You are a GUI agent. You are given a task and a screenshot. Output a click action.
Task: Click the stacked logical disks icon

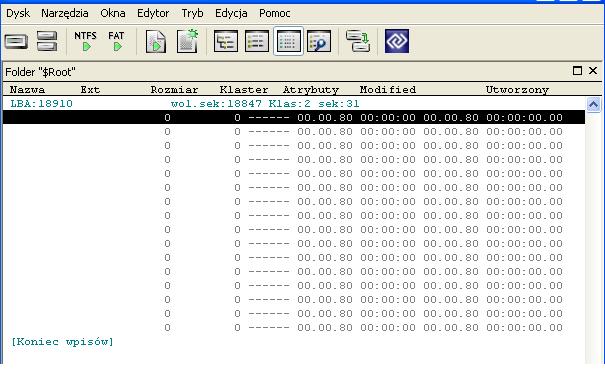point(47,41)
